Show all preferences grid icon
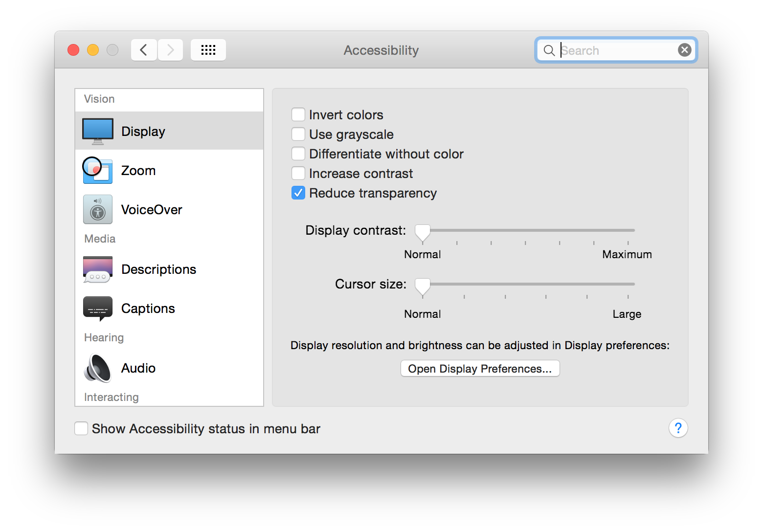 [208, 50]
